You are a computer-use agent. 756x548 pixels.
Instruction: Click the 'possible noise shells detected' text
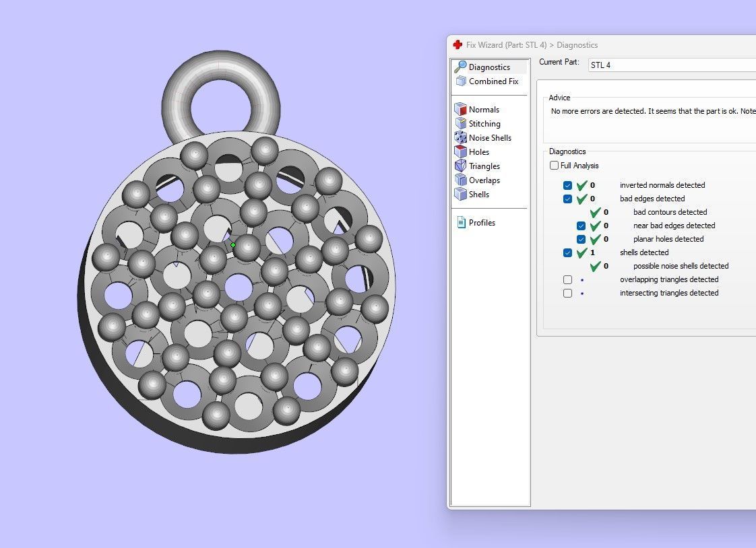pyautogui.click(x=681, y=267)
